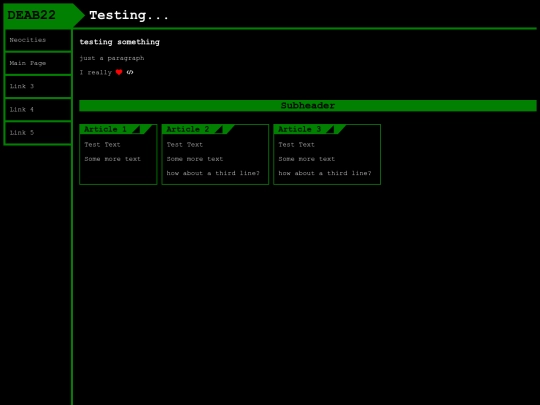Click the 'just a paragraph' text
The image size is (540, 405).
pyautogui.click(x=112, y=58)
